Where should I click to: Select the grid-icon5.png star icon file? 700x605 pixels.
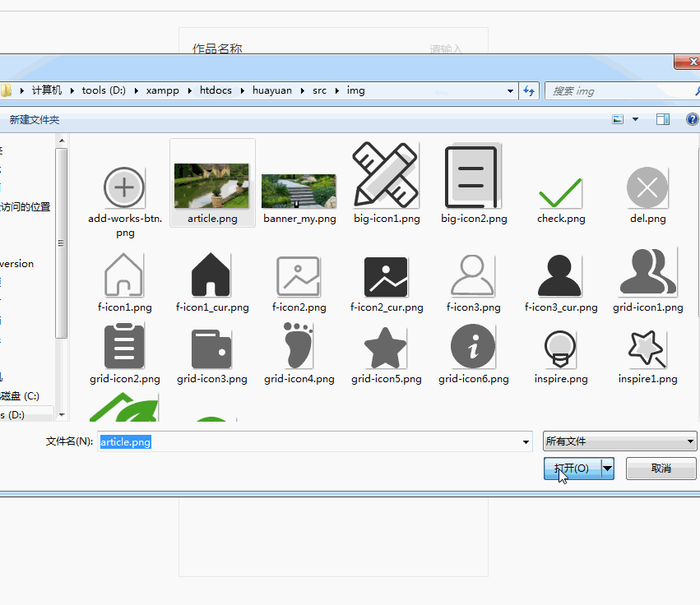[386, 349]
